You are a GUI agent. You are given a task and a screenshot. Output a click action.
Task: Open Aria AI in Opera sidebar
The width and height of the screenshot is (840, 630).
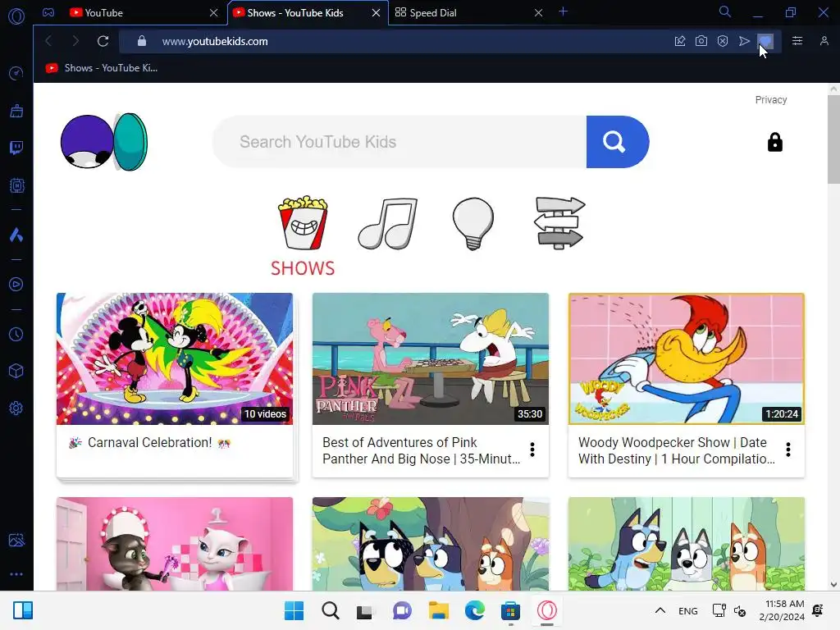point(16,235)
